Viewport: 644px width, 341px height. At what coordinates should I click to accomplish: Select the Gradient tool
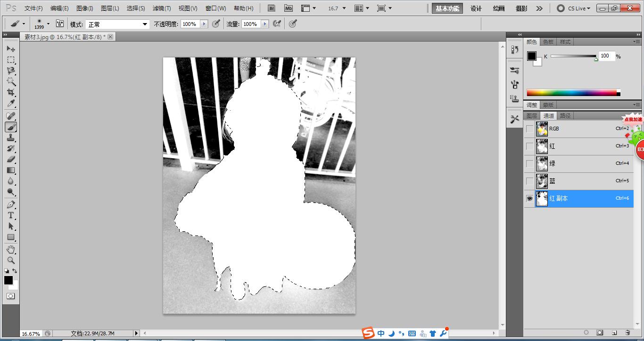(x=11, y=170)
